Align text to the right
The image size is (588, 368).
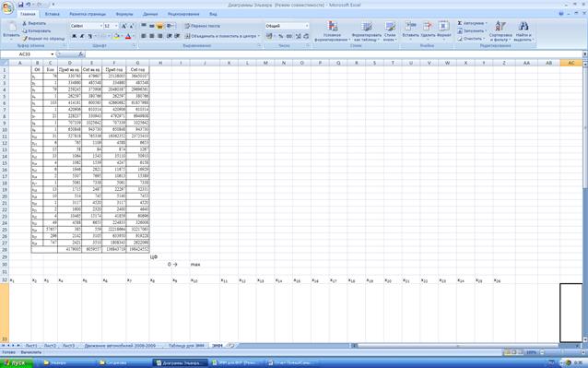160,36
